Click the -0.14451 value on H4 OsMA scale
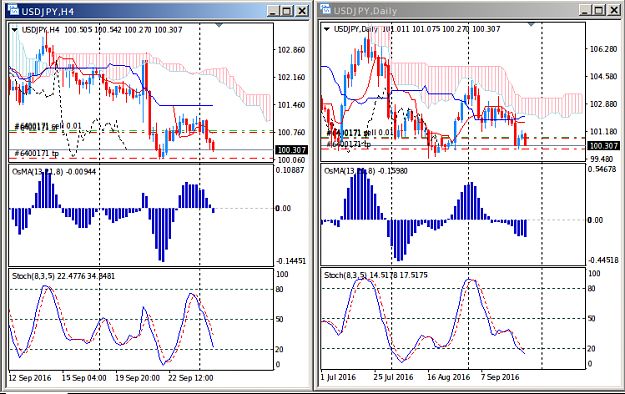 tap(291, 261)
